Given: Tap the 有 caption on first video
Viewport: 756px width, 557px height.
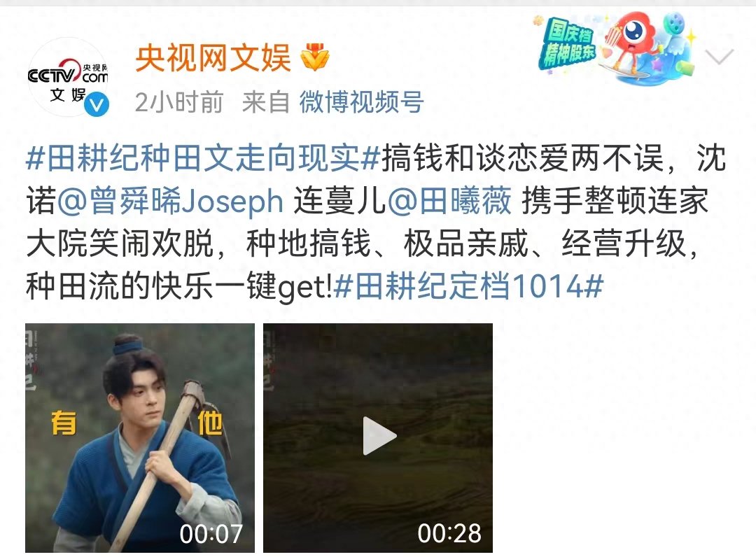Looking at the screenshot, I should click(64, 423).
